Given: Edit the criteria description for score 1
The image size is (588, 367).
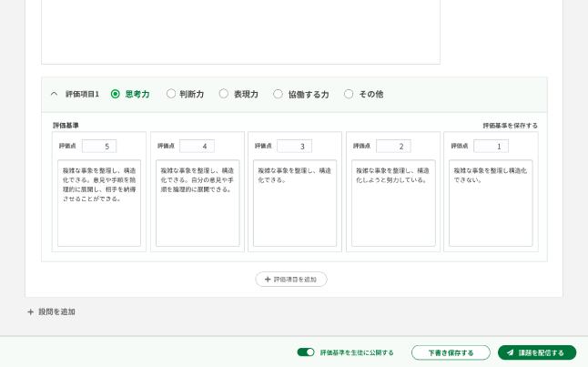Looking at the screenshot, I should click(491, 203).
